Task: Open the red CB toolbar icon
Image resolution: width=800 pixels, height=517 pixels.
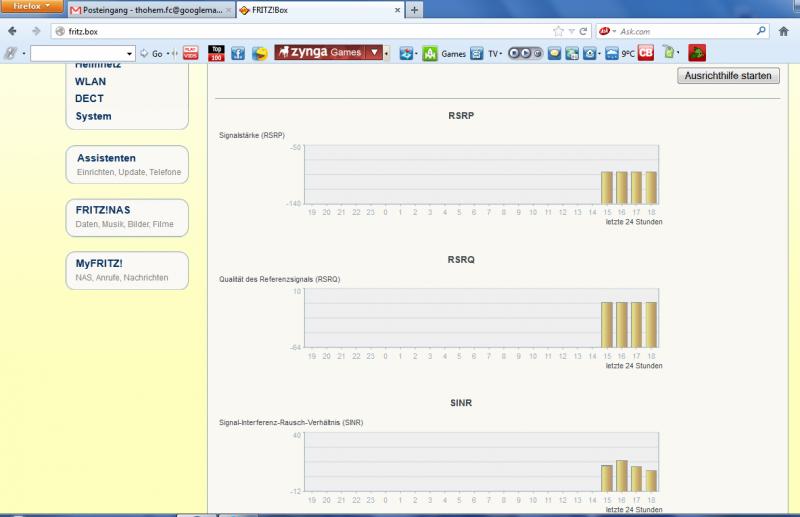Action: coord(646,53)
